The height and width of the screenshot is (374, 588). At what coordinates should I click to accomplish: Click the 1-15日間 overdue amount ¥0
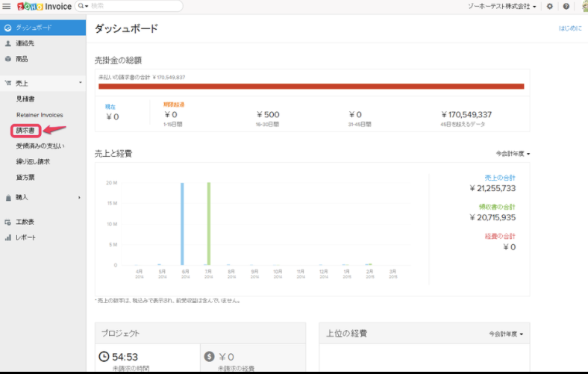171,114
